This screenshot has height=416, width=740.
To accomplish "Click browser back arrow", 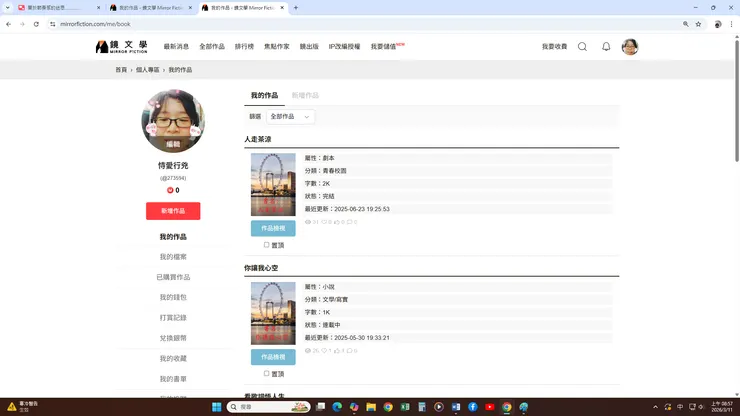I will pos(8,24).
